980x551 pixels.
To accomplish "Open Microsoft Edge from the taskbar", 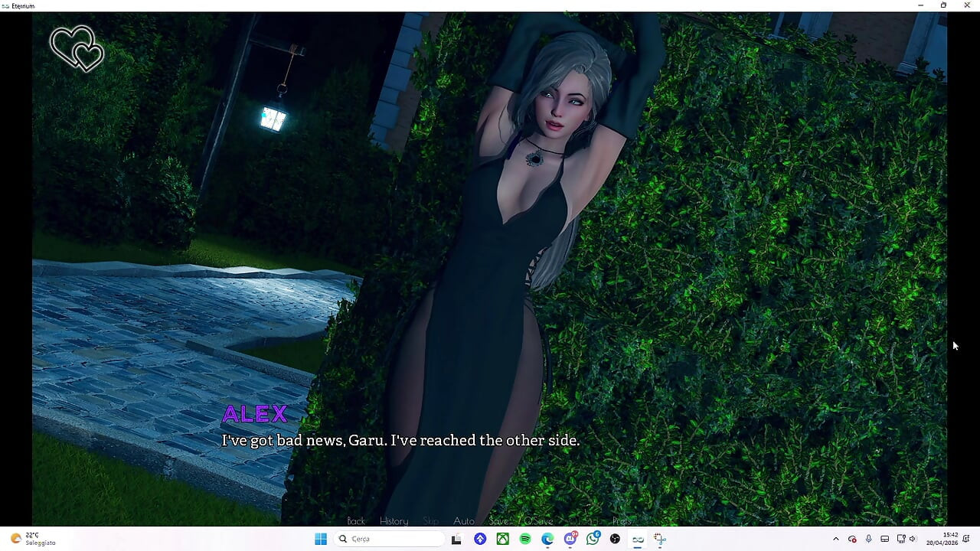I will pos(547,539).
